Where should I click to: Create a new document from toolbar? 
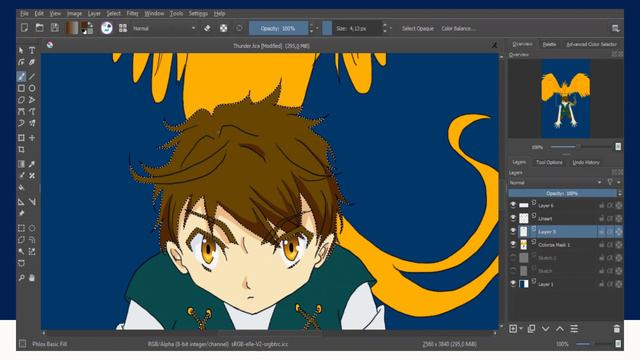(x=24, y=28)
